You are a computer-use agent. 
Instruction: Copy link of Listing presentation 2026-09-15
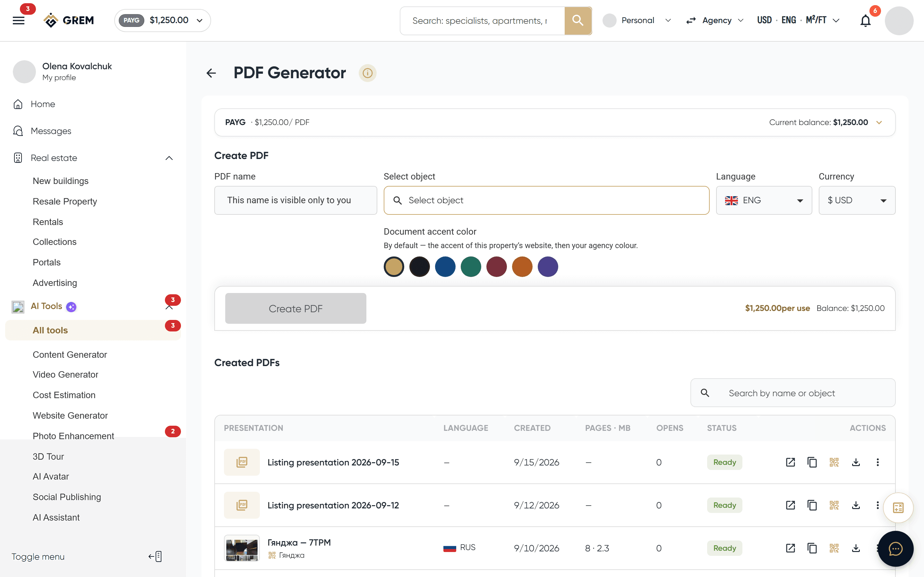tap(812, 462)
